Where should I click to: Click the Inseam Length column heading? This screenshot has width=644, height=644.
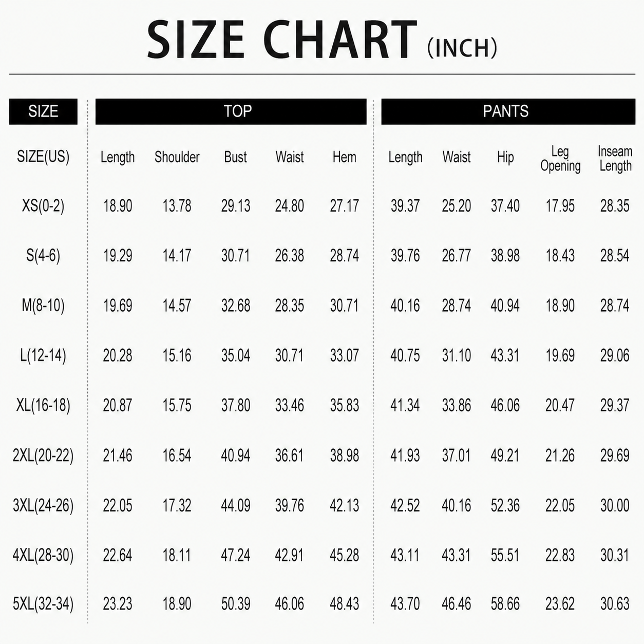coord(615,159)
